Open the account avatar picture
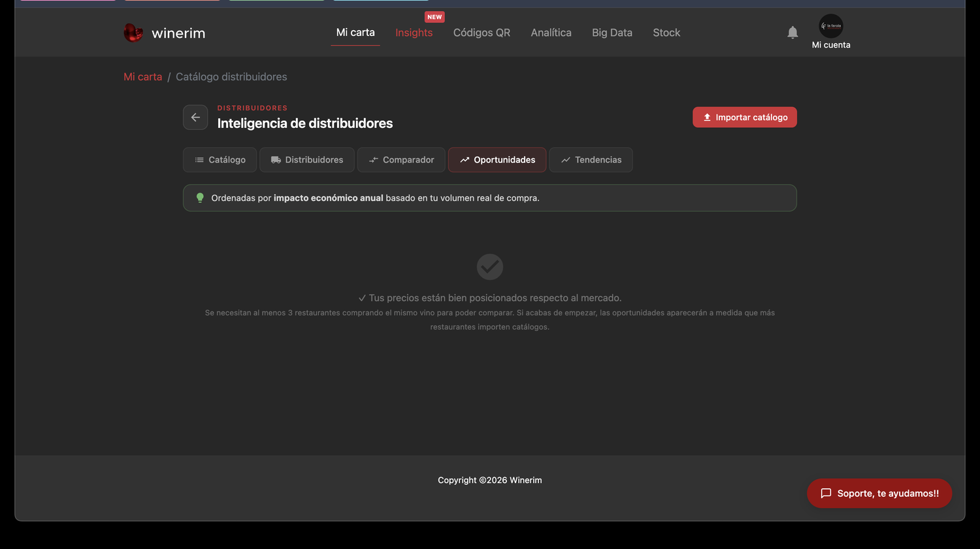The height and width of the screenshot is (549, 980). point(831,26)
